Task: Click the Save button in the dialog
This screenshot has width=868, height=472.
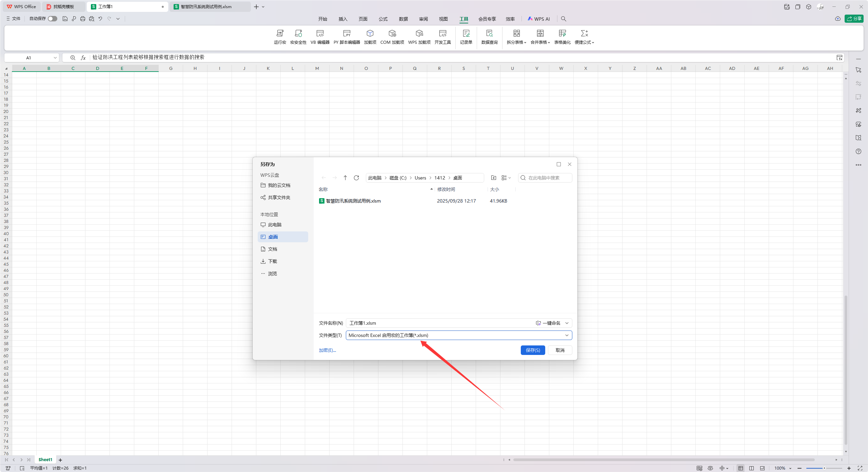Action: point(533,350)
